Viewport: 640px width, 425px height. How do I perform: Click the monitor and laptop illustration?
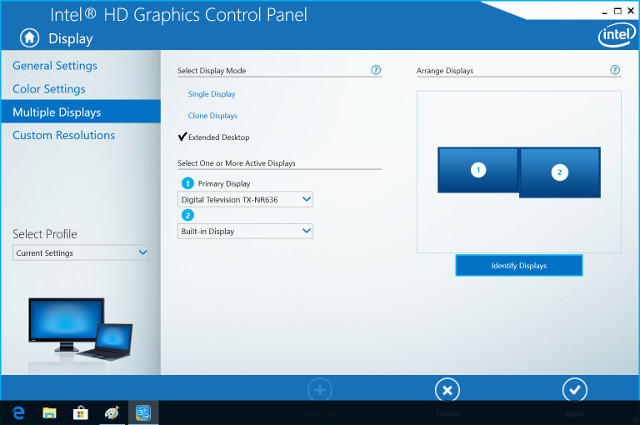[80, 330]
